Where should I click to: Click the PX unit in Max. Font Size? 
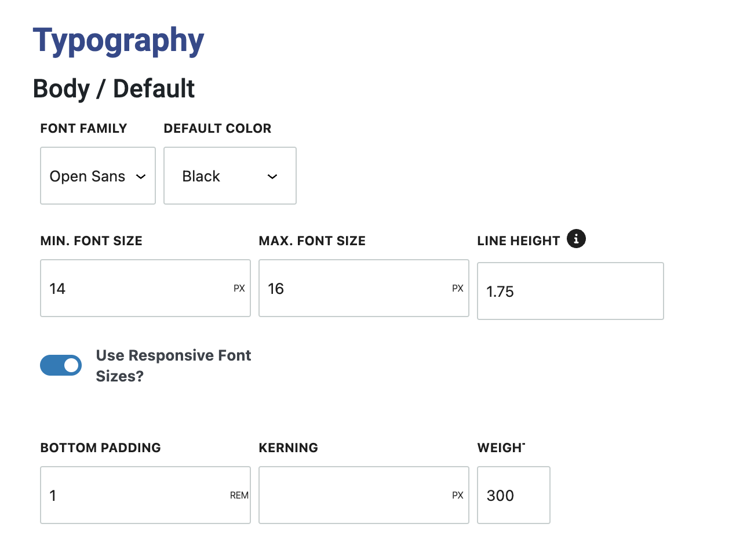coord(458,288)
